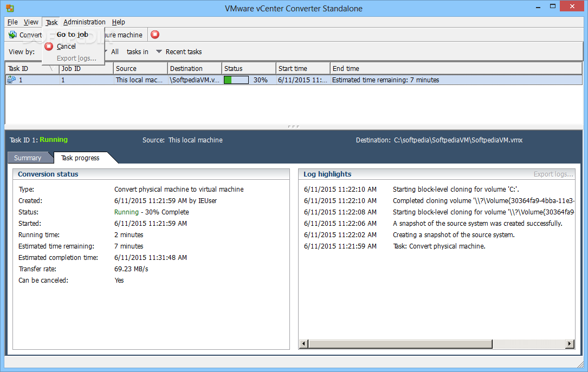
Task: Click 'Starting block-level cloning for volume C:' log entry
Action: tap(456, 189)
